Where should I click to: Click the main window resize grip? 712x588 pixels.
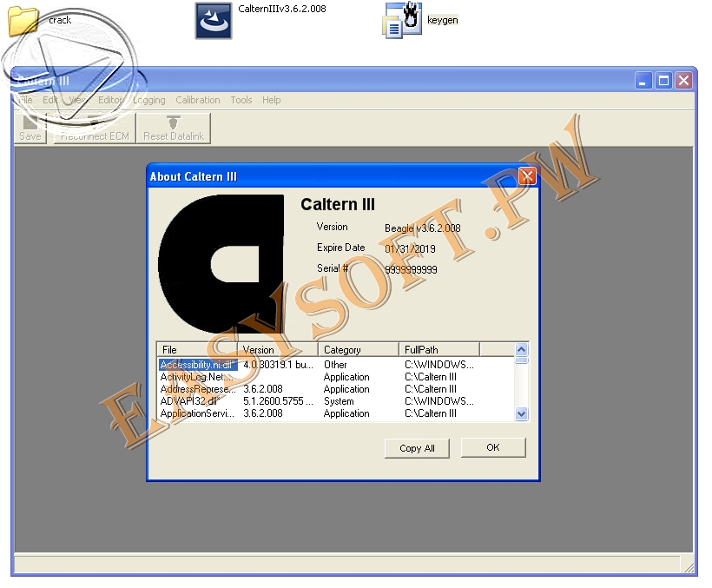tap(689, 567)
